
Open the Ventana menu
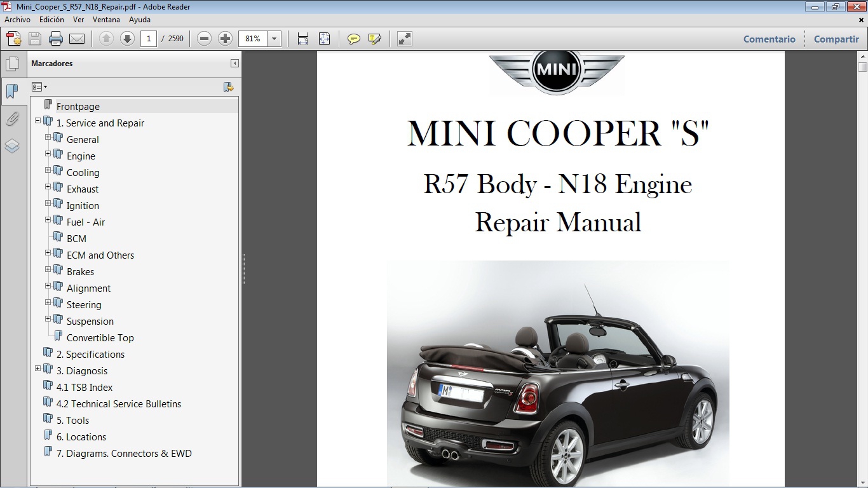(x=106, y=19)
